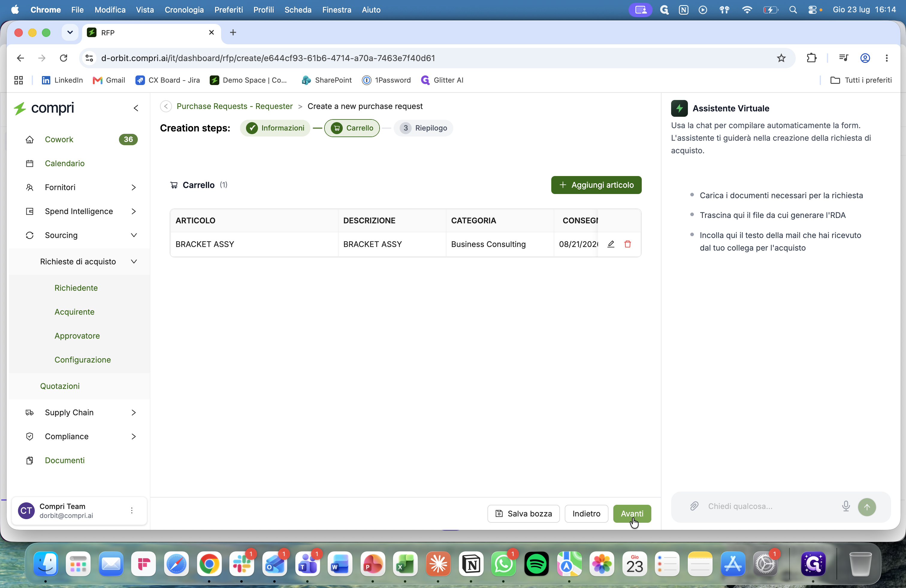Screen dimensions: 906x588
Task: Open WhatsApp from the Dock
Action: [504, 564]
